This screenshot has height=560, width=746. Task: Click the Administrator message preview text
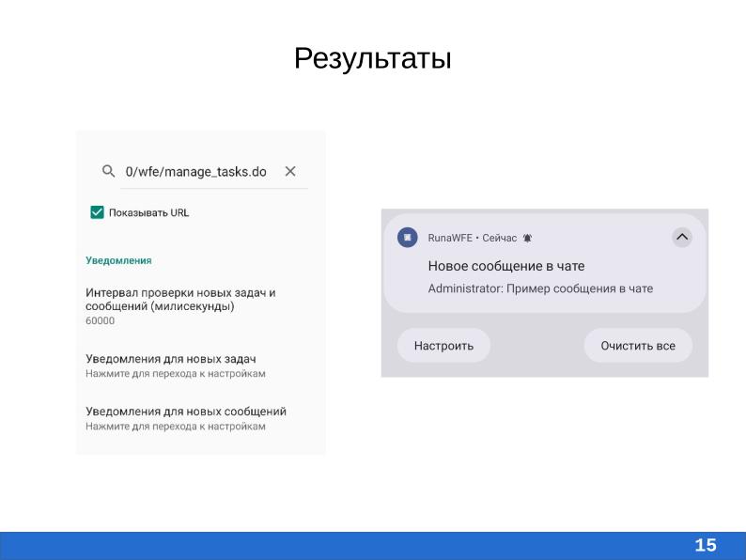(x=540, y=288)
